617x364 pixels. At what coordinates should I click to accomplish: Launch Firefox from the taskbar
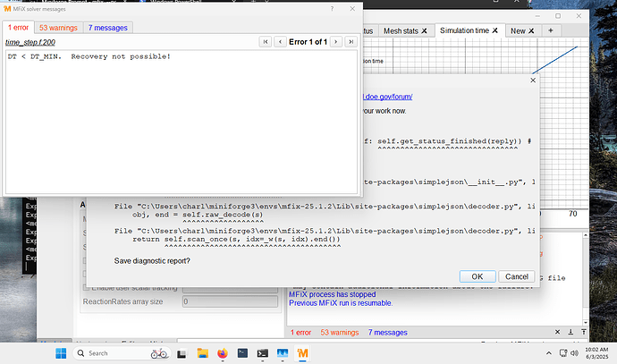tap(223, 353)
